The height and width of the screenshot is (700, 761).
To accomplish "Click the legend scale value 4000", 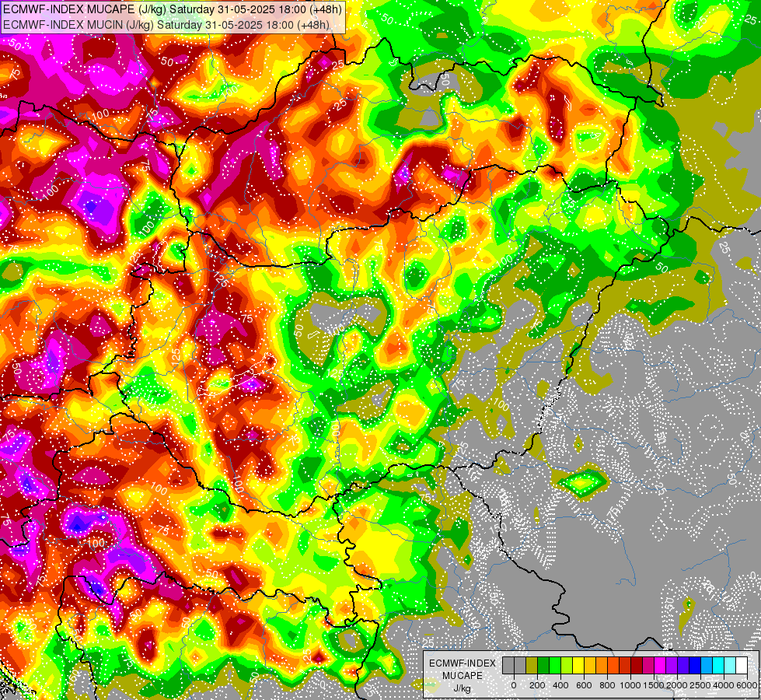I will (724, 685).
